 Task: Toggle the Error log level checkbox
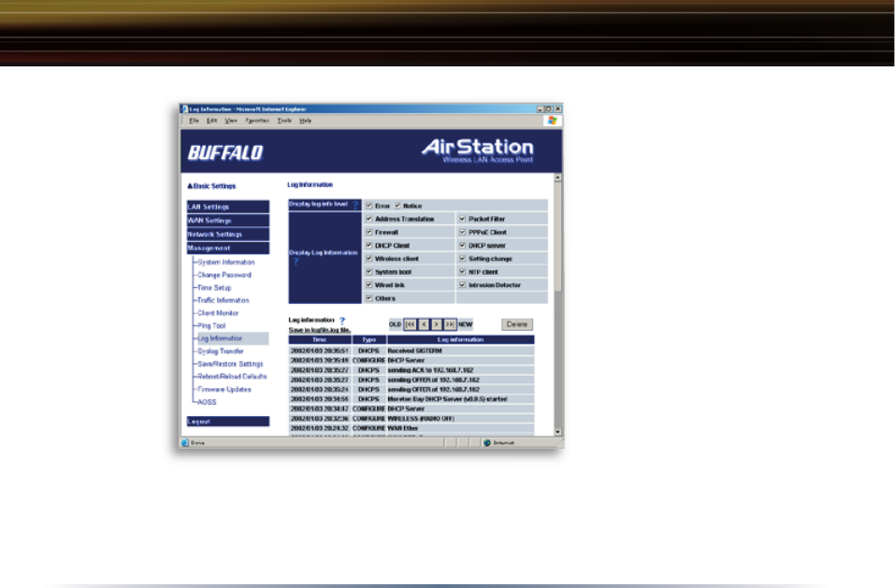click(x=368, y=206)
